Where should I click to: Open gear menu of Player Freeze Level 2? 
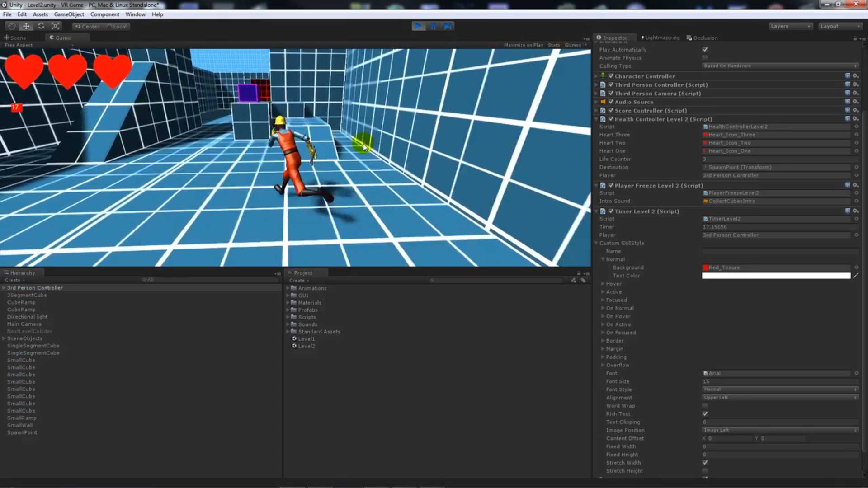point(855,185)
